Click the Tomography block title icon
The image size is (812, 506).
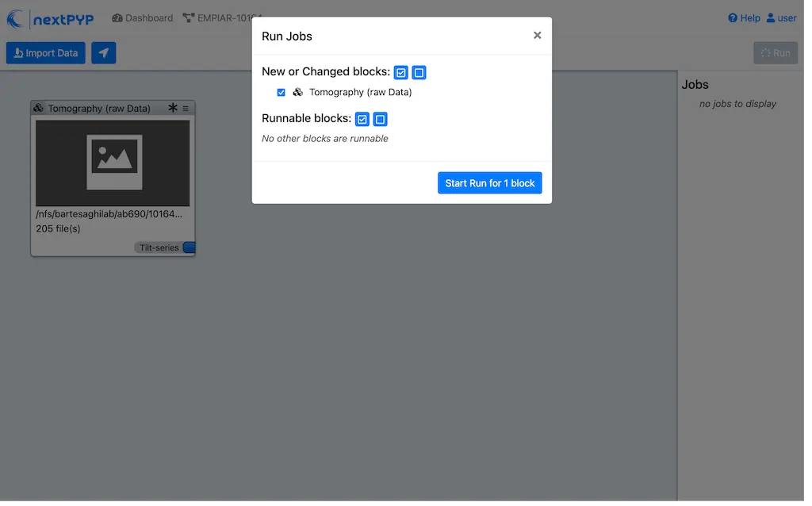pos(38,108)
